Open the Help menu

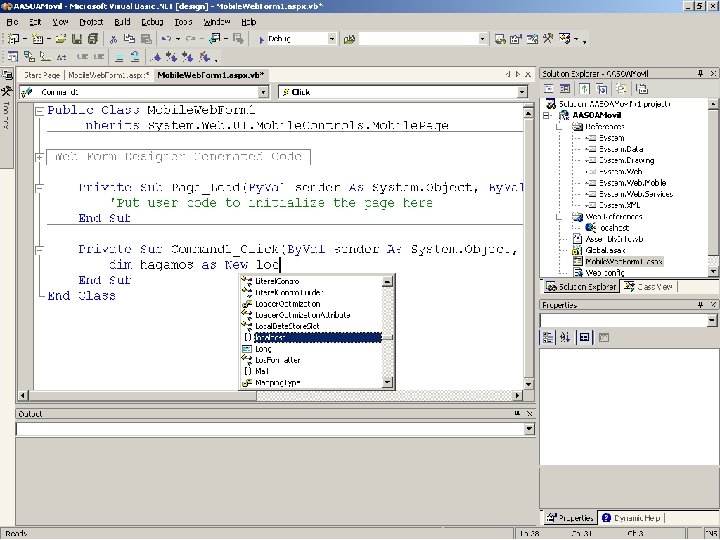[248, 22]
